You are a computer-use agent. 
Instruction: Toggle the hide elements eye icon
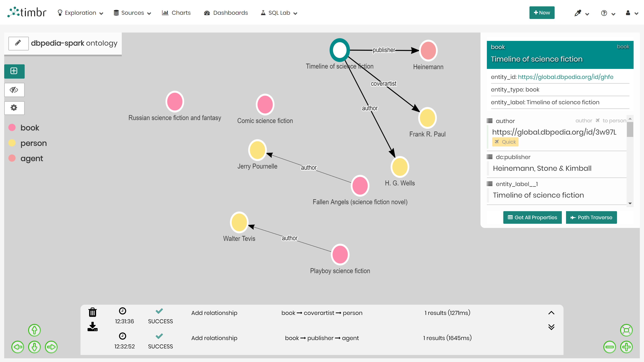tap(14, 90)
